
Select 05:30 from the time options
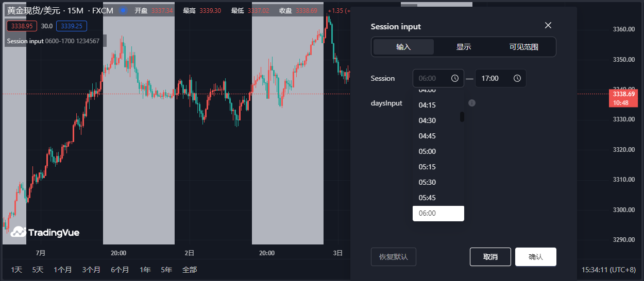click(x=427, y=182)
